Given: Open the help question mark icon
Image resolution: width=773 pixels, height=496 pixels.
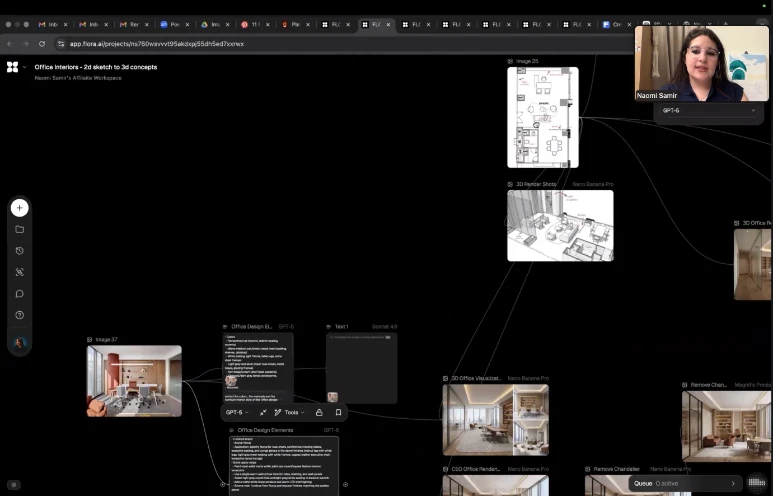Looking at the screenshot, I should [19, 315].
